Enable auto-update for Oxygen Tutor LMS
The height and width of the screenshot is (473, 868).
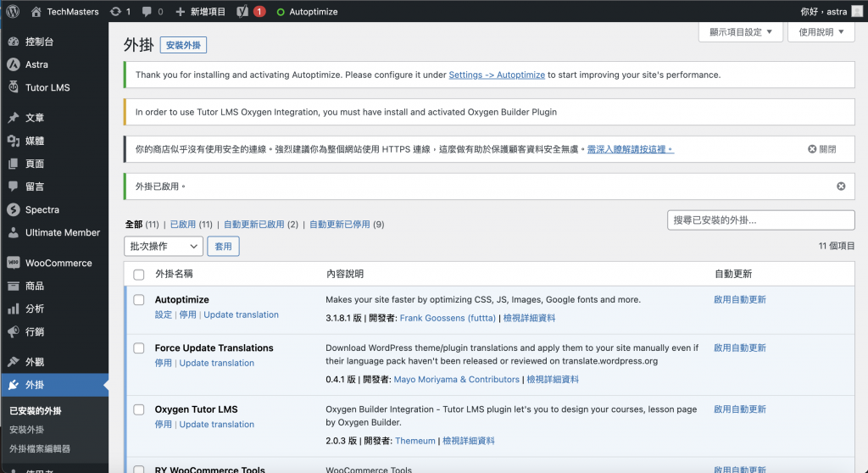click(x=739, y=409)
